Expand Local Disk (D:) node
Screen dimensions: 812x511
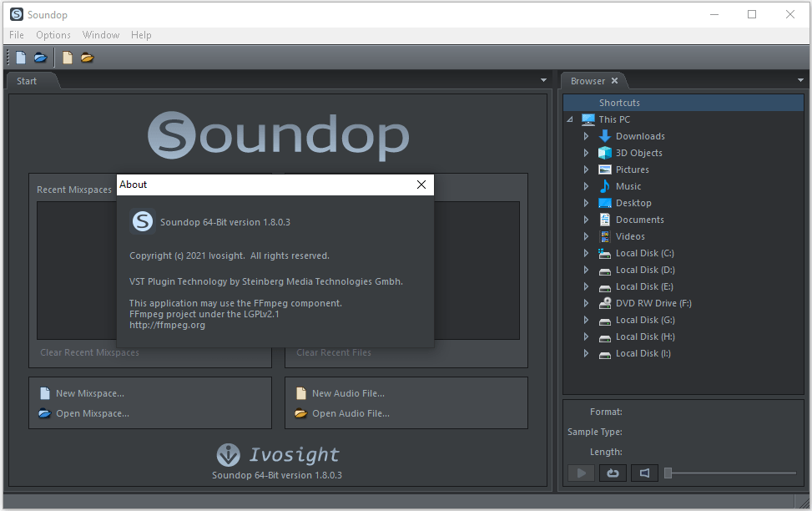click(586, 270)
